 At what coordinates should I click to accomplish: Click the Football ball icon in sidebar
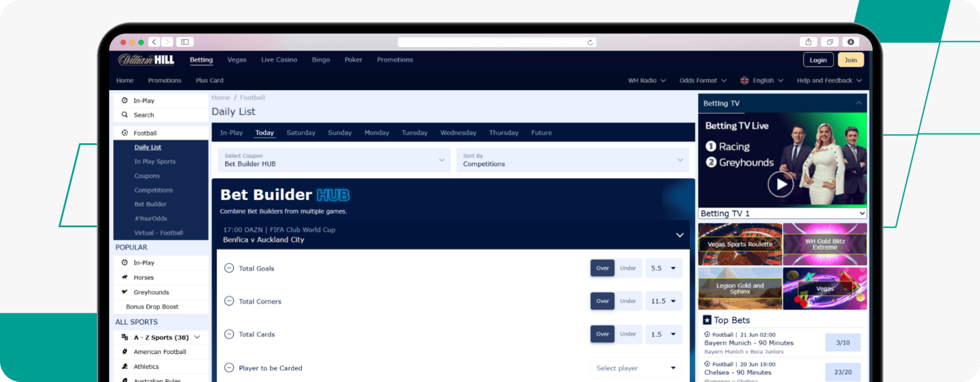[x=125, y=133]
